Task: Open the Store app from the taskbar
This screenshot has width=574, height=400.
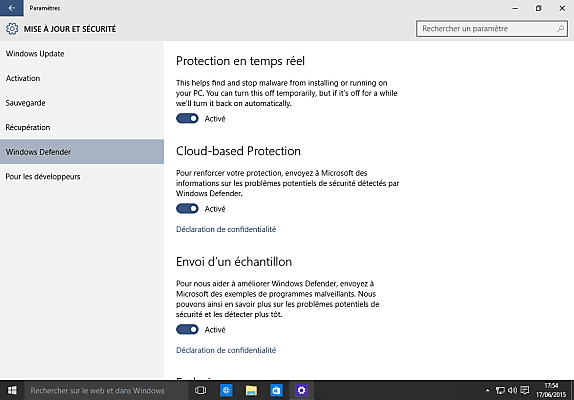Action: point(276,390)
